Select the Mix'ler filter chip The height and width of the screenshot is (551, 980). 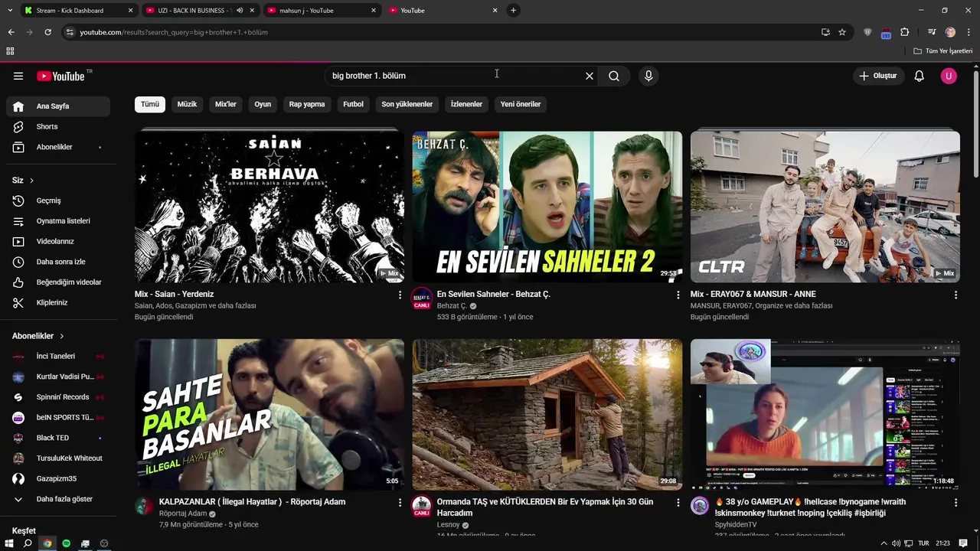226,104
